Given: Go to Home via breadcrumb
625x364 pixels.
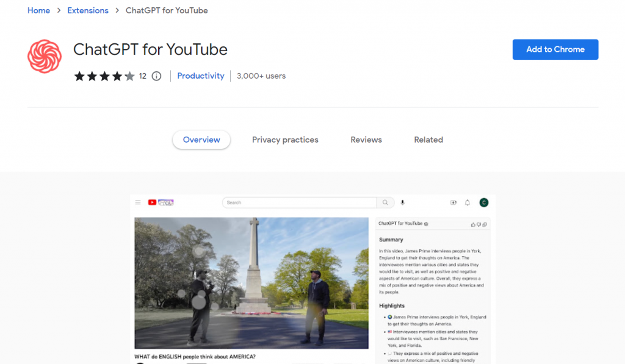Looking at the screenshot, I should click(38, 10).
